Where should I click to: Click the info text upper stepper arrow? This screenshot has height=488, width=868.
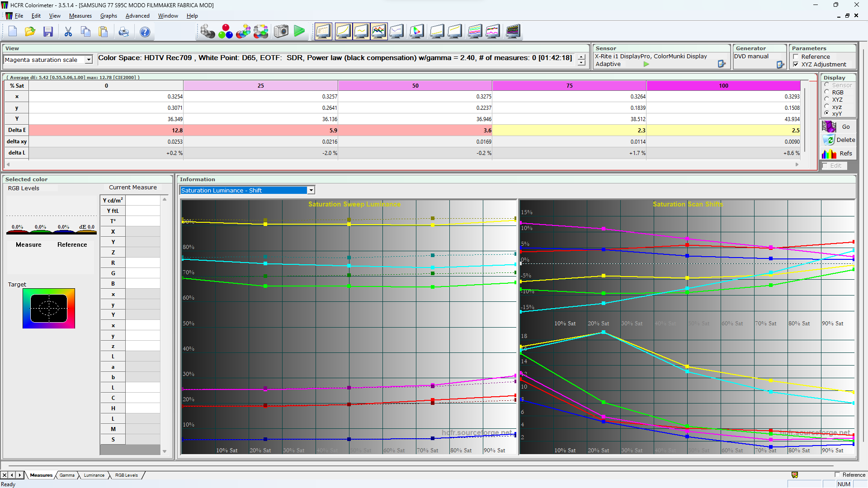pos(581,57)
